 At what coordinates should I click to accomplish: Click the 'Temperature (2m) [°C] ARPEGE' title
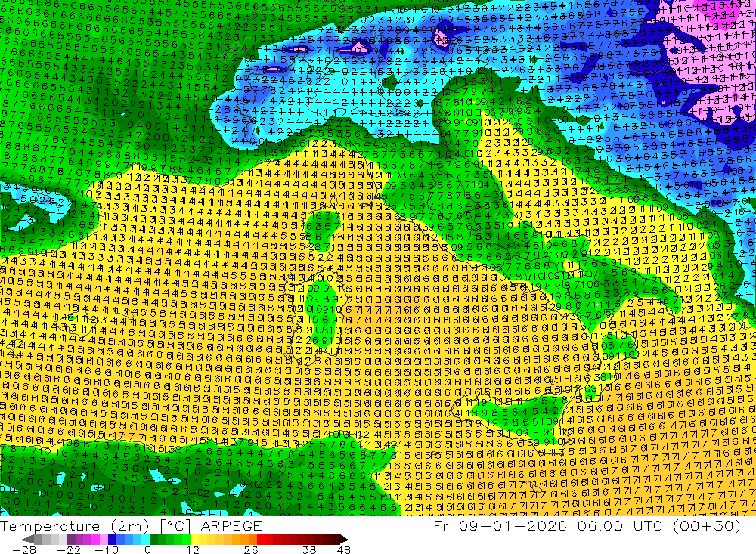click(131, 525)
